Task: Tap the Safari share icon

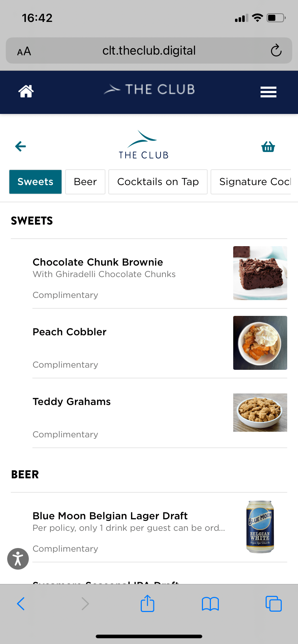Action: (x=148, y=603)
